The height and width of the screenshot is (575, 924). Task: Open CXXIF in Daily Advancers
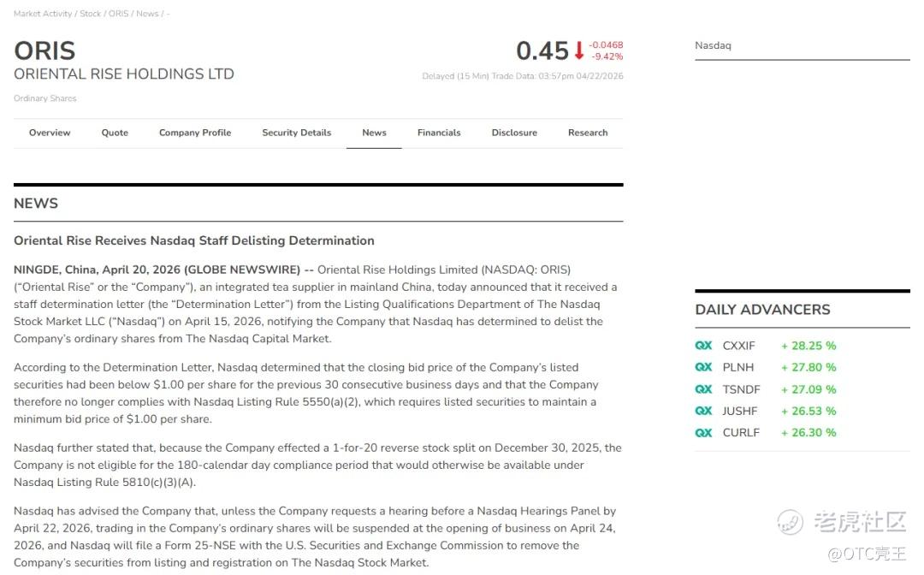click(738, 346)
